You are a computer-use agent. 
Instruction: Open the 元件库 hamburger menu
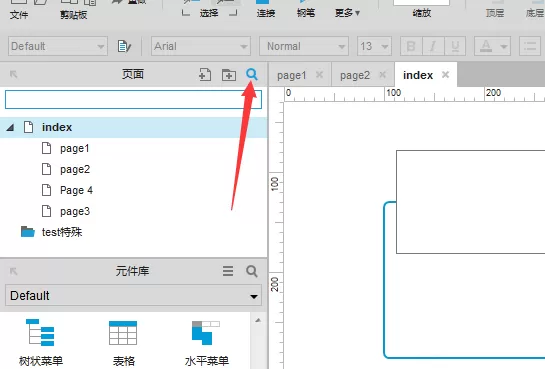228,271
